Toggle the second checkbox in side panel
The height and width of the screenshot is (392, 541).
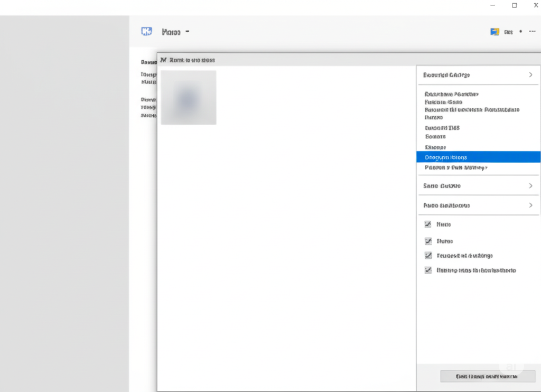(x=428, y=241)
